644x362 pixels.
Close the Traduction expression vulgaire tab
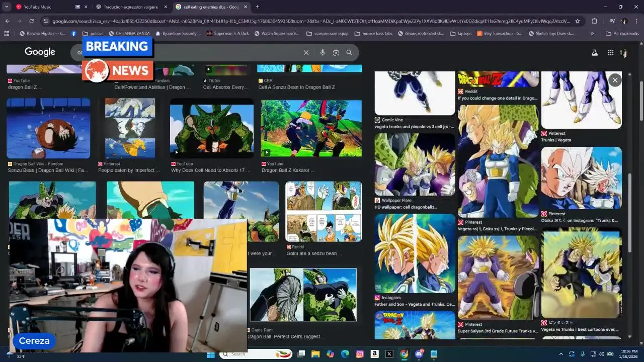(166, 7)
